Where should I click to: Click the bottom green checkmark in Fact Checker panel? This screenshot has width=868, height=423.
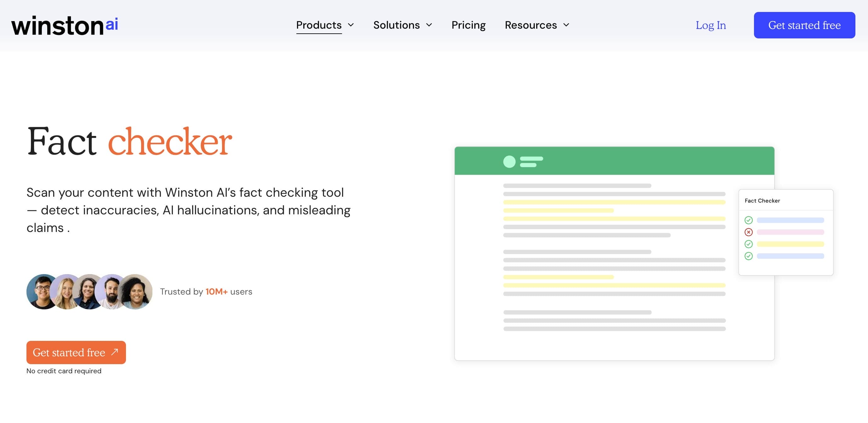[x=748, y=256]
